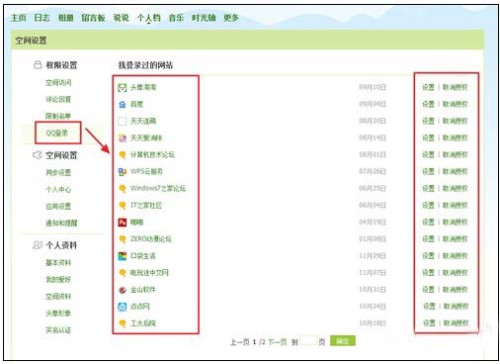Open 实名认证 in the sidebar

point(58,330)
